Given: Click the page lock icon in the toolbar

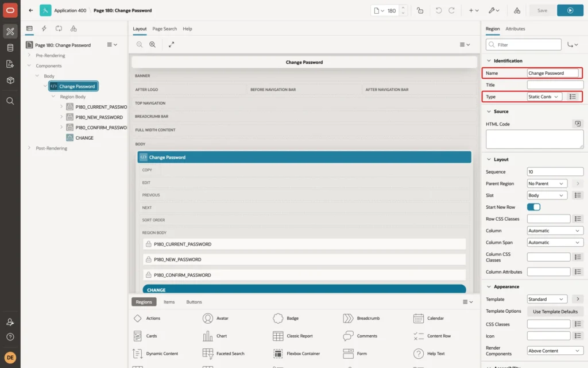Looking at the screenshot, I should pos(420,10).
